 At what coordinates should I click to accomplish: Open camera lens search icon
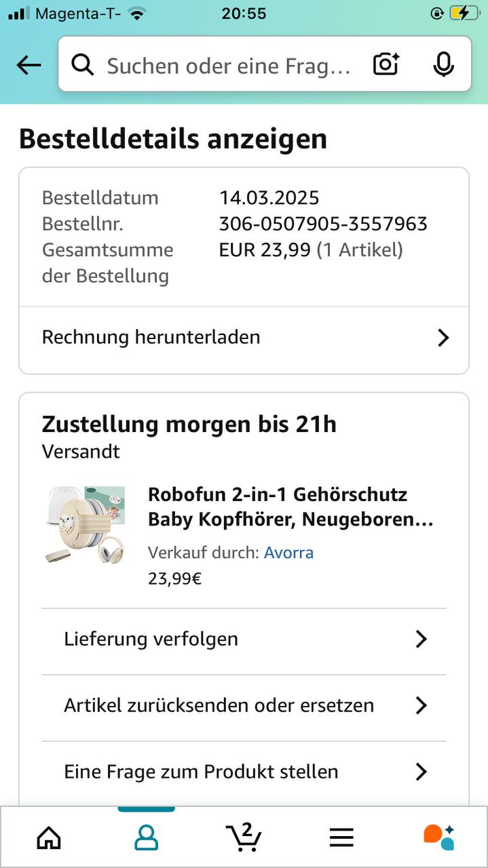[386, 65]
